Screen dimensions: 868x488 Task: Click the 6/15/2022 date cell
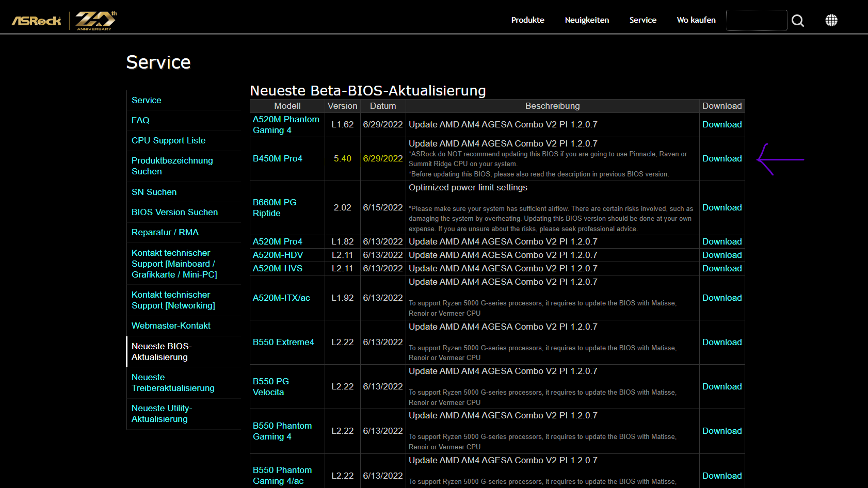tap(383, 207)
